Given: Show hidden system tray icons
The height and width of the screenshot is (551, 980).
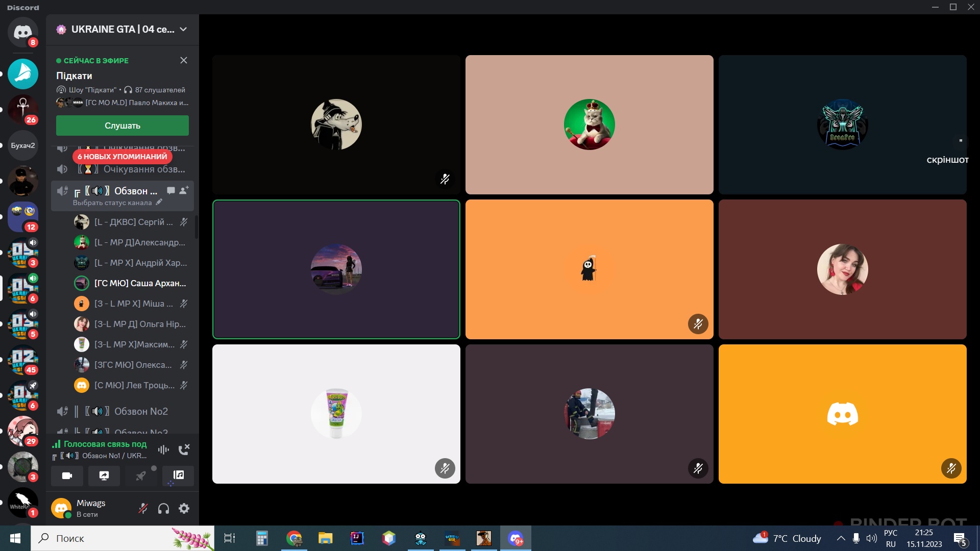Looking at the screenshot, I should point(841,538).
